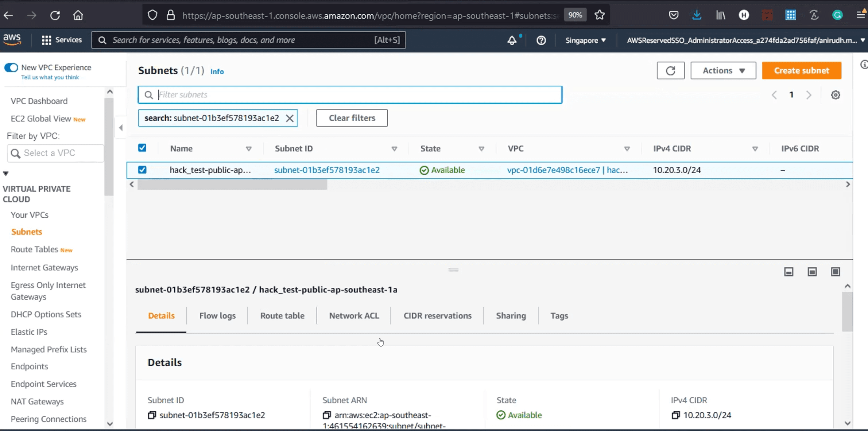This screenshot has width=868, height=431.
Task: Open subnet table preferences with the gear icon
Action: click(x=836, y=95)
